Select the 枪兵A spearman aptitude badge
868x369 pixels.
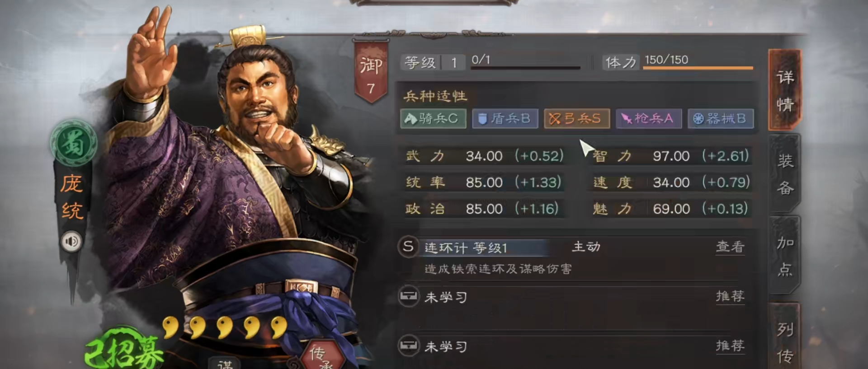[x=649, y=119]
